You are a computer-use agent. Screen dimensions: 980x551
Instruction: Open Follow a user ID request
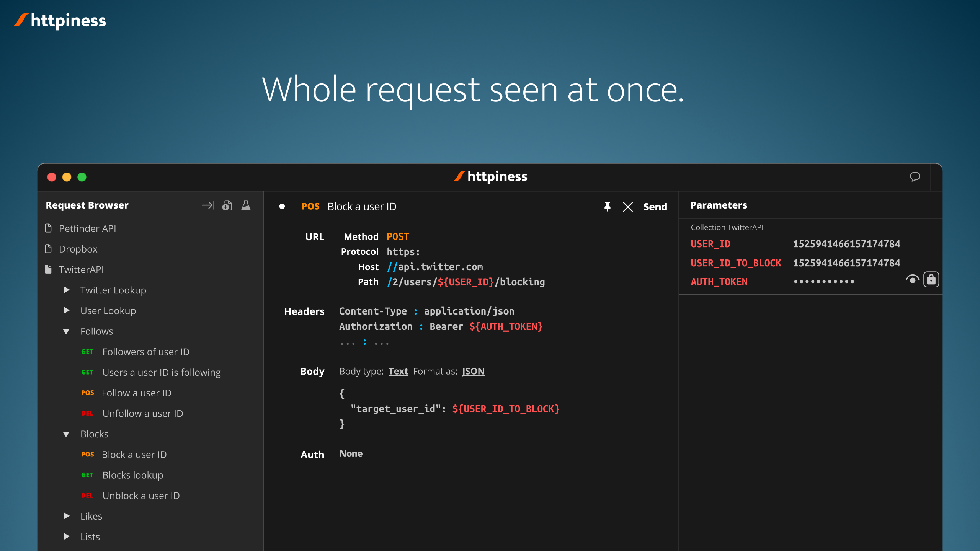click(136, 393)
